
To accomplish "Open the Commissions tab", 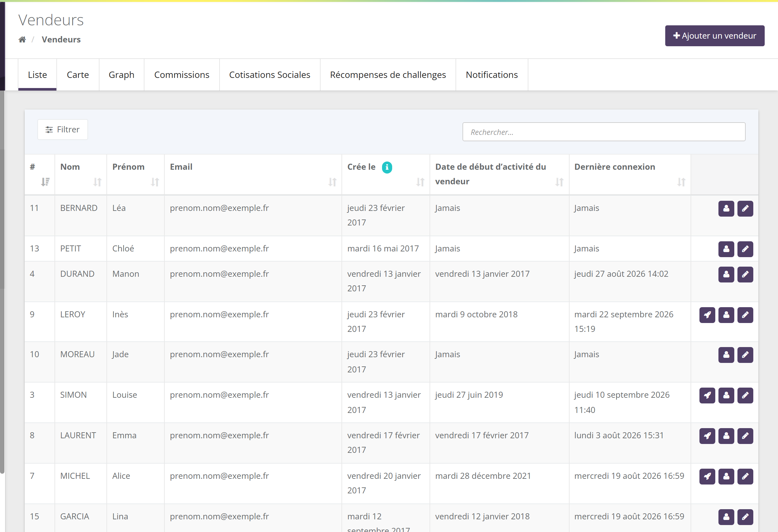I will coord(182,75).
